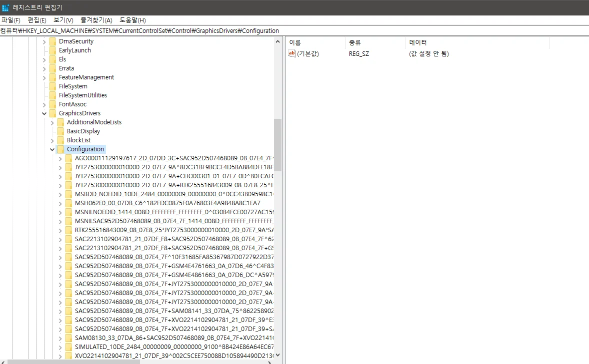The width and height of the screenshot is (589, 364).
Task: Select the SAC952D507468089...^10F31685FA85 key
Action: click(x=174, y=257)
